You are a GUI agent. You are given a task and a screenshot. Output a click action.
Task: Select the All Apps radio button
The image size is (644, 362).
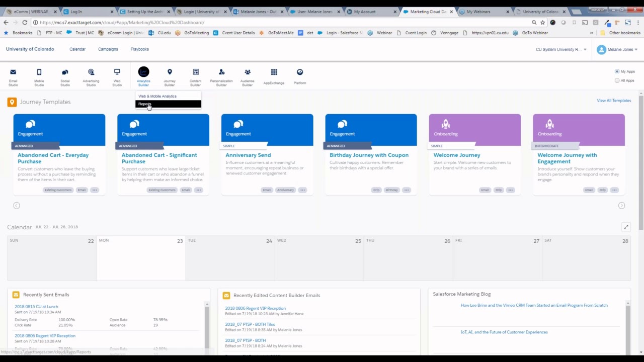(x=617, y=80)
